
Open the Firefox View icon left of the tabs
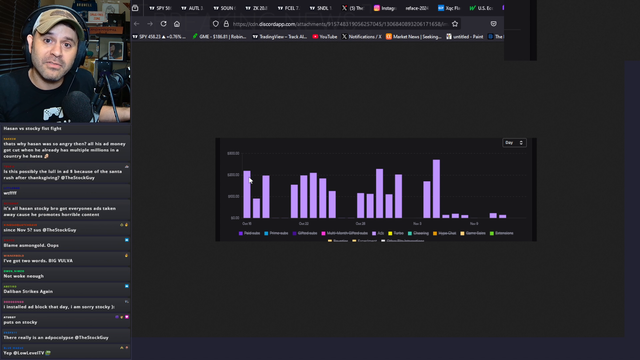pos(135,8)
